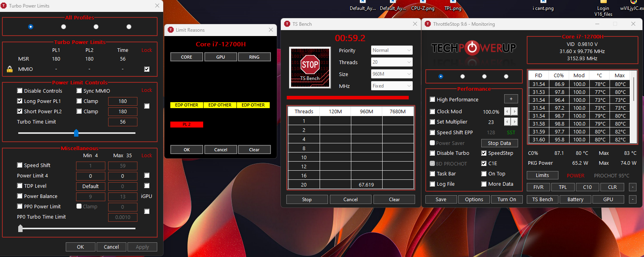Select third profile radio in ThrottleStop monitoring

tap(484, 76)
